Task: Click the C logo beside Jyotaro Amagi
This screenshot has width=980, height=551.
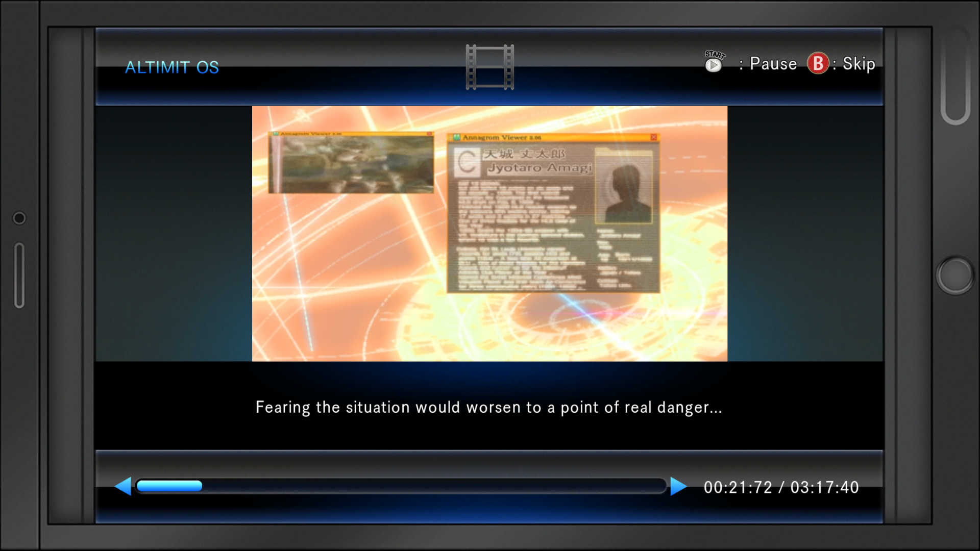Action: pyautogui.click(x=467, y=162)
